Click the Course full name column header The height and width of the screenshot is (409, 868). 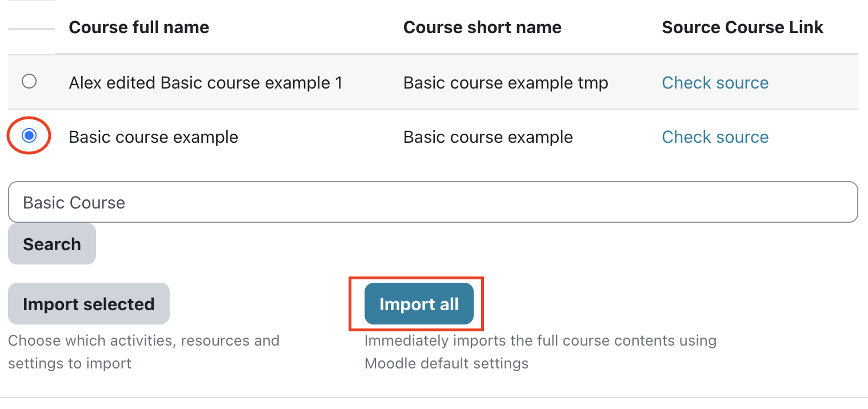[139, 27]
